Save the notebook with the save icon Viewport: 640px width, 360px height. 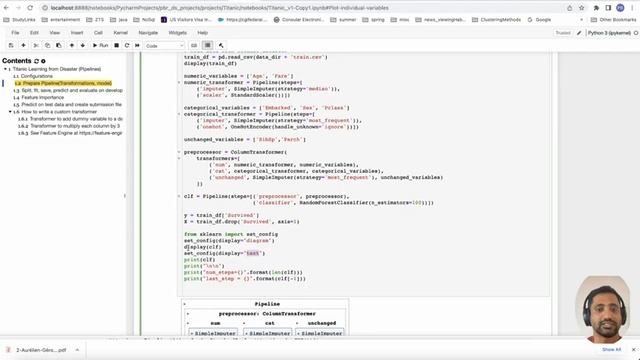11,45
